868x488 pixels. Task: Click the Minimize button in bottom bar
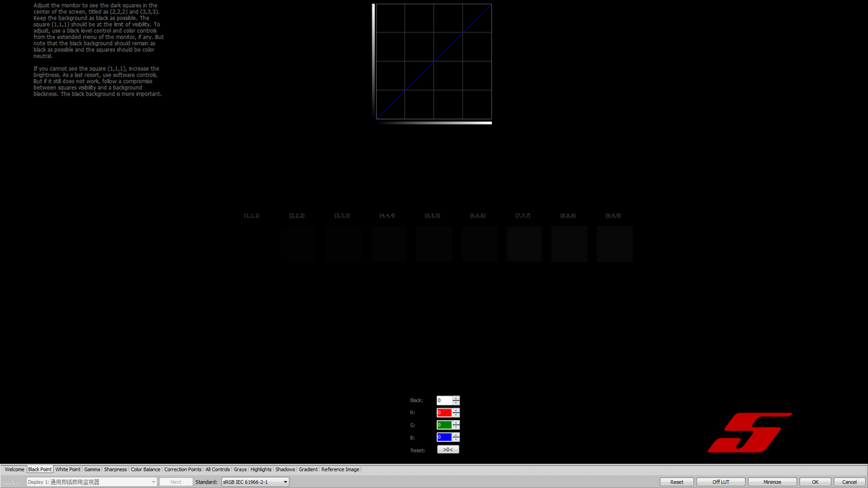click(x=772, y=481)
